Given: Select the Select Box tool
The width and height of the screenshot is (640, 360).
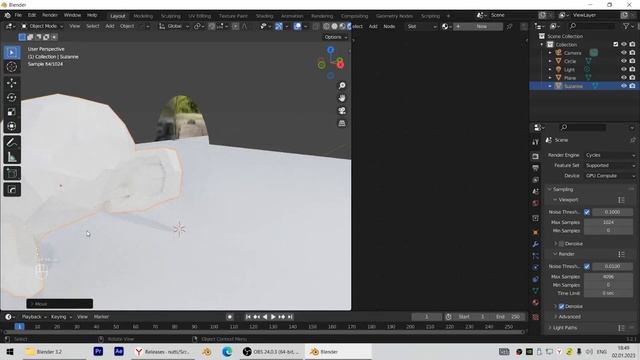Looking at the screenshot, I should [x=12, y=53].
